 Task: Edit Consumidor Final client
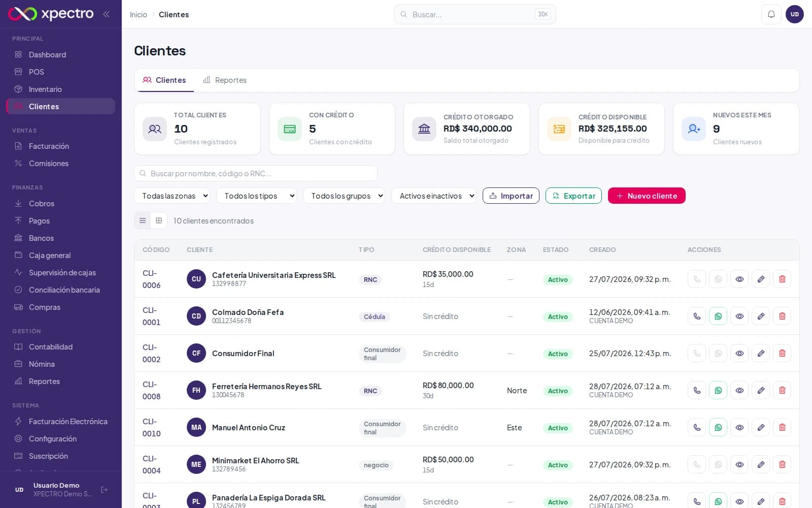(x=761, y=353)
